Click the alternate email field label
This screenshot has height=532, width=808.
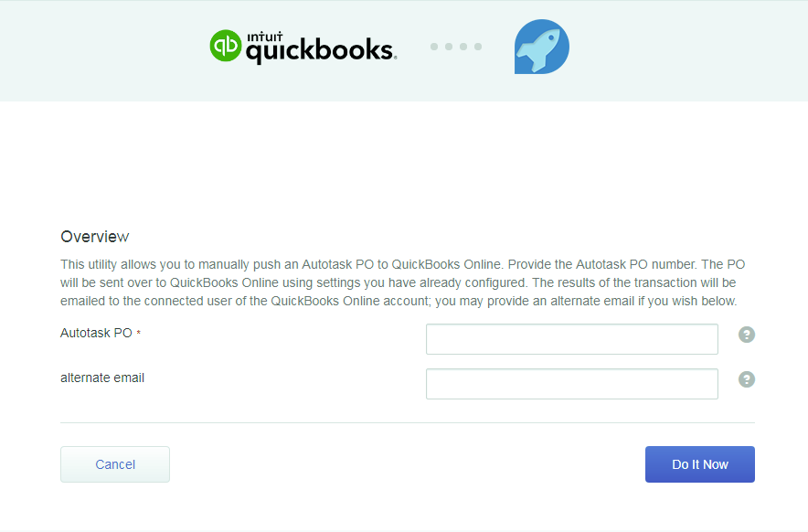(x=102, y=378)
